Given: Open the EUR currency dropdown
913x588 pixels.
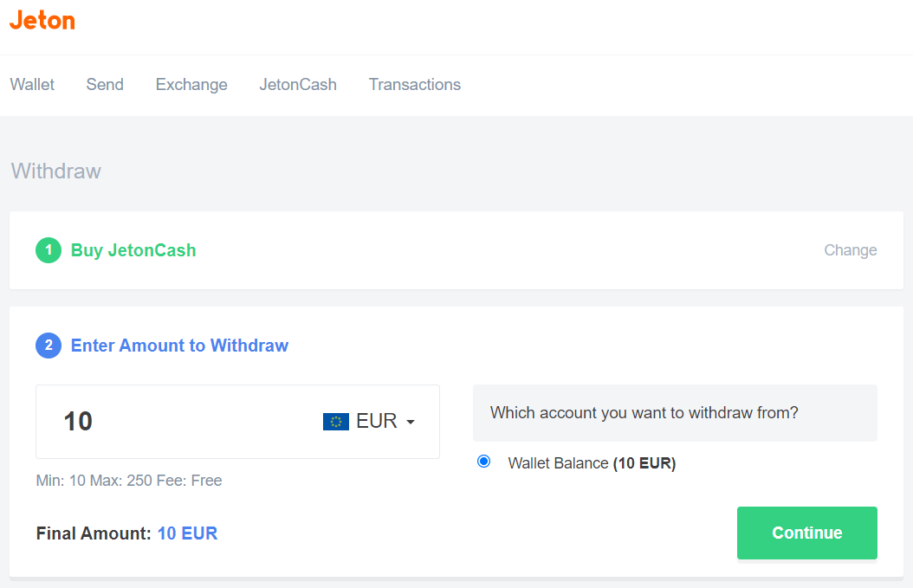Looking at the screenshot, I should click(x=369, y=421).
